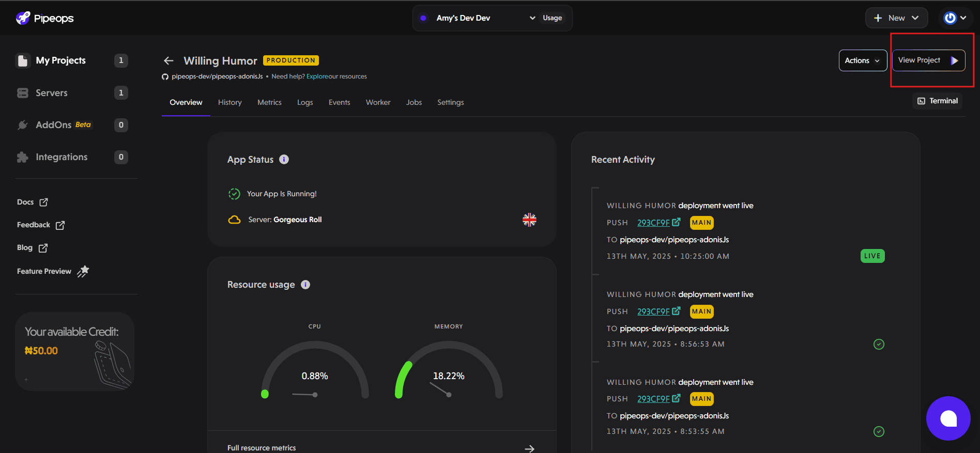The height and width of the screenshot is (453, 980).
Task: Click the UK flag server region icon
Action: point(529,220)
